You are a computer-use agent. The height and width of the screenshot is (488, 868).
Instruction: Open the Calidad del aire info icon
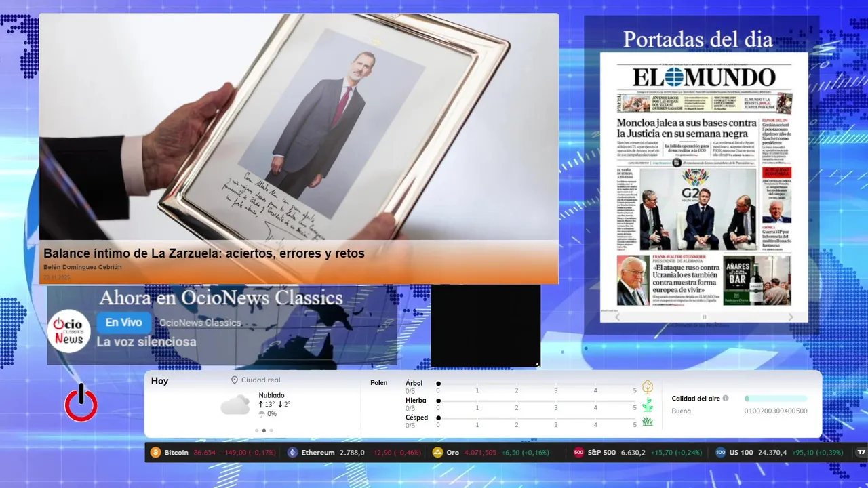[x=726, y=399]
